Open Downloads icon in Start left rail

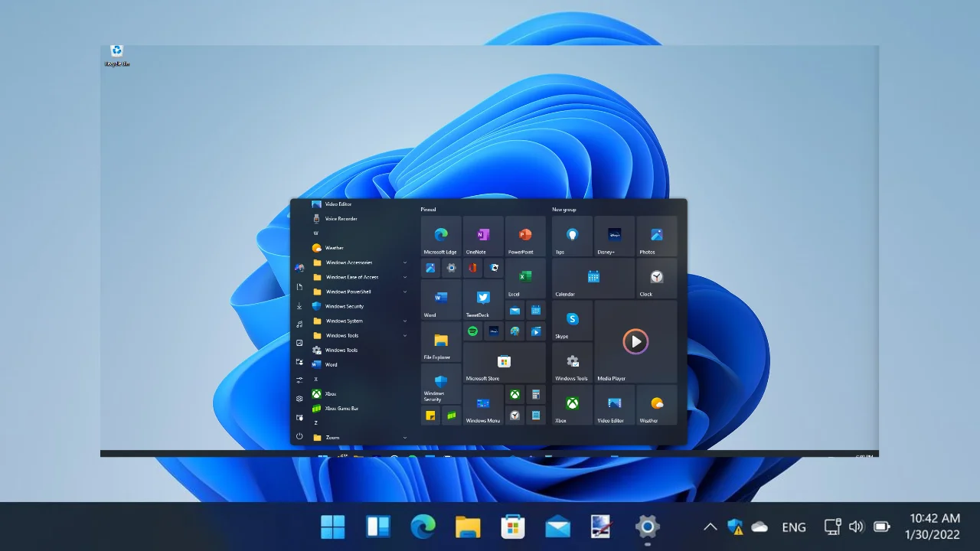pos(299,305)
